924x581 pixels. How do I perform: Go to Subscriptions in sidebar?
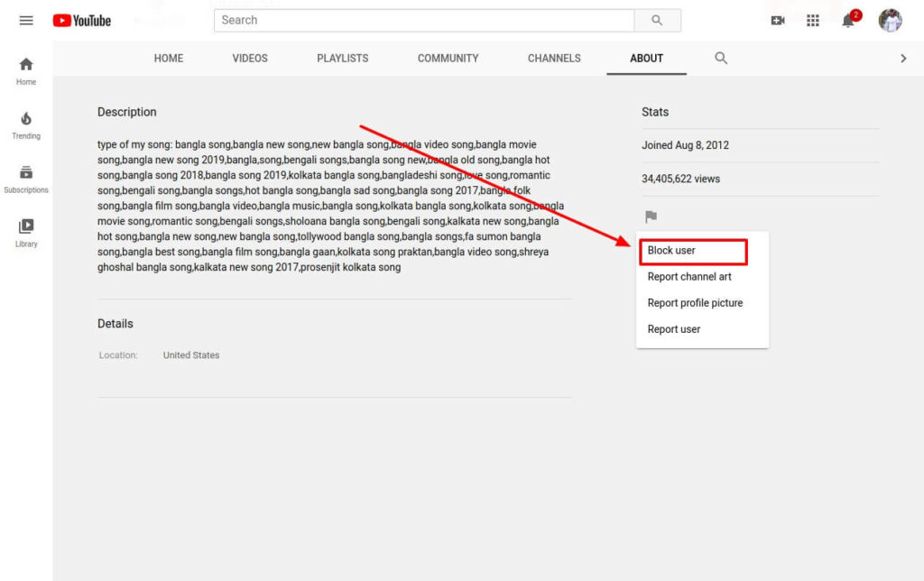[x=25, y=178]
